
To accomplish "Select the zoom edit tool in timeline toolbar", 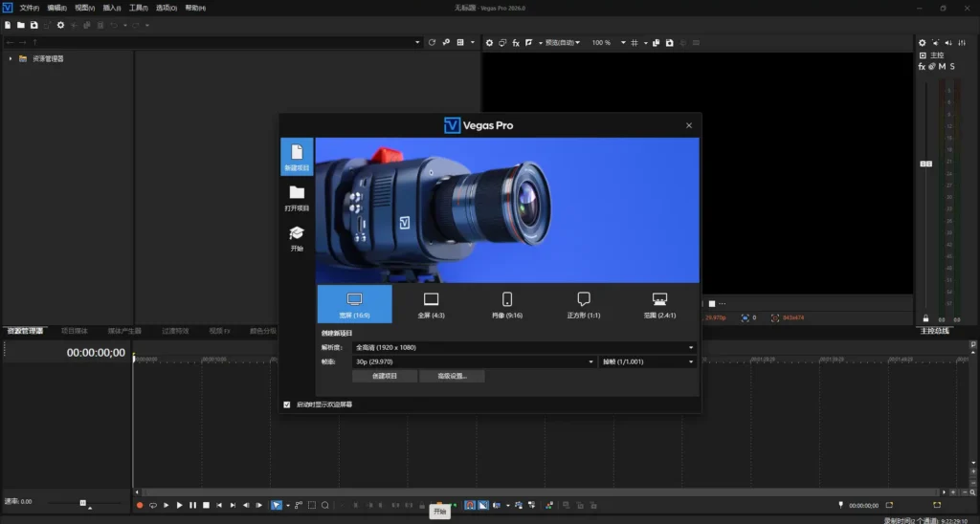I will 325,505.
